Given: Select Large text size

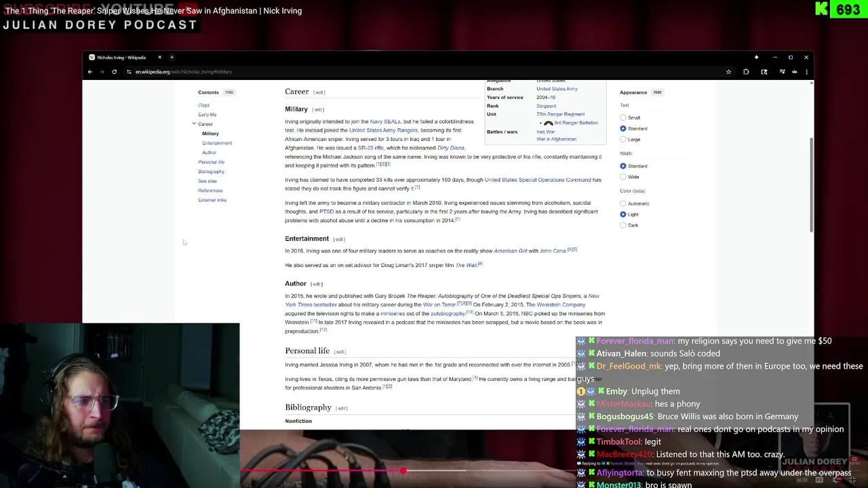Looking at the screenshot, I should coord(623,140).
